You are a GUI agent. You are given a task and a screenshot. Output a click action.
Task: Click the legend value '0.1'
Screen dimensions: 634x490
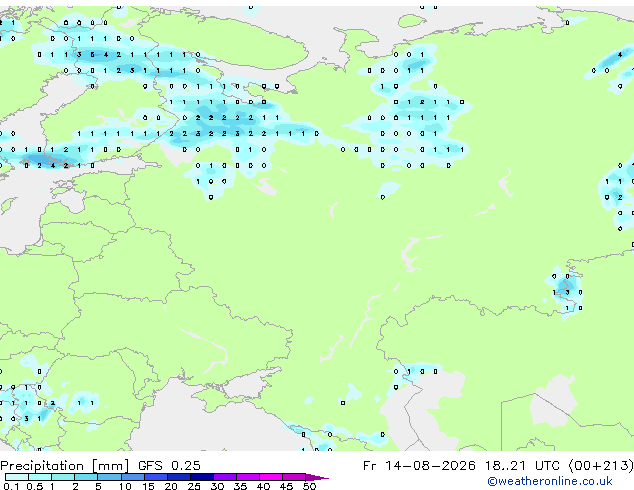click(11, 486)
